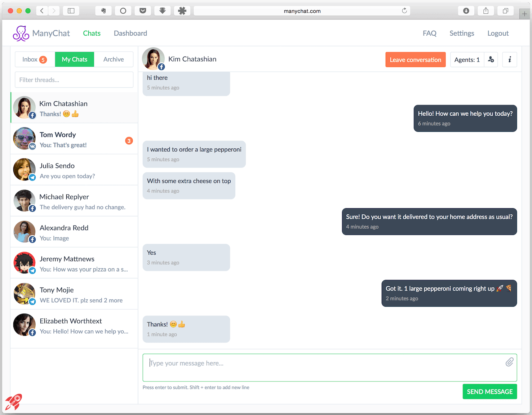532x415 pixels.
Task: Click the red rocket icon
Action: (x=14, y=402)
